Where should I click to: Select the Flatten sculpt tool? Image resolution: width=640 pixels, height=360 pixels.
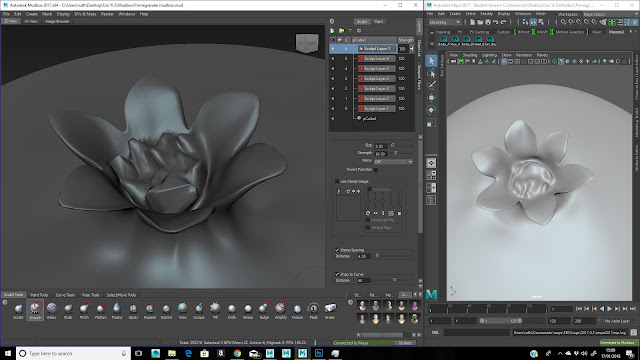[101, 311]
